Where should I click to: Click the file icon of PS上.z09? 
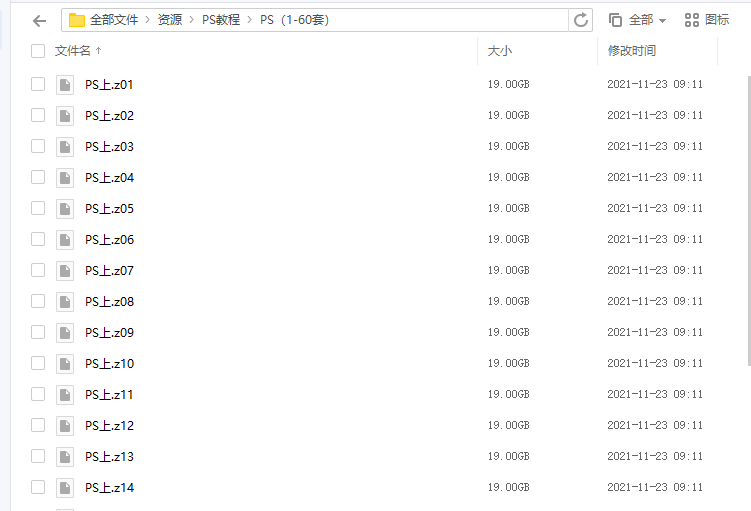point(65,333)
